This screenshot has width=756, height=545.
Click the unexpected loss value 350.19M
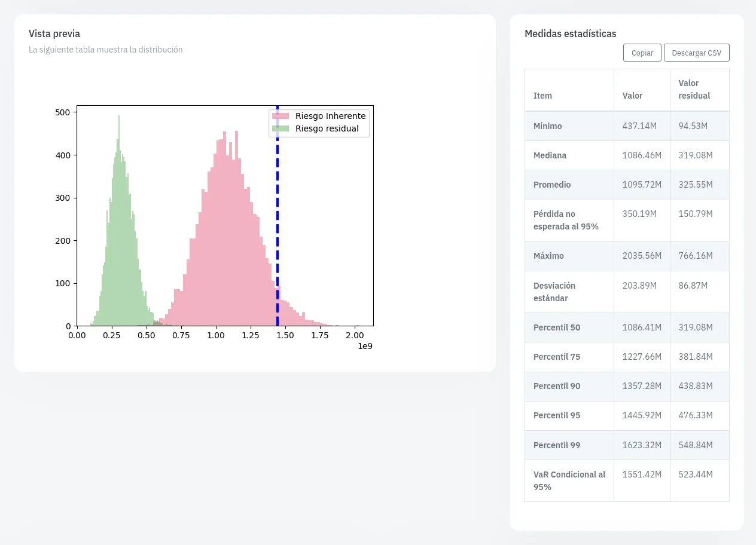pos(639,214)
